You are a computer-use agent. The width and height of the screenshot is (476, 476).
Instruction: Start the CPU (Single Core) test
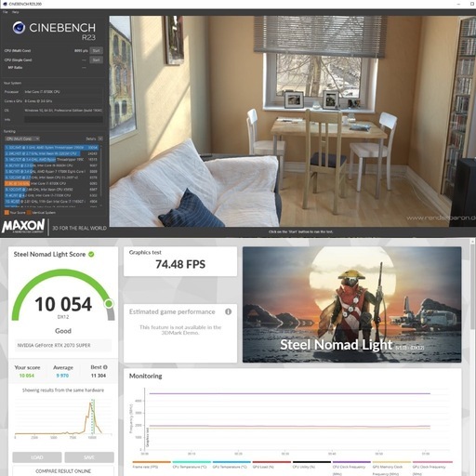pos(97,59)
